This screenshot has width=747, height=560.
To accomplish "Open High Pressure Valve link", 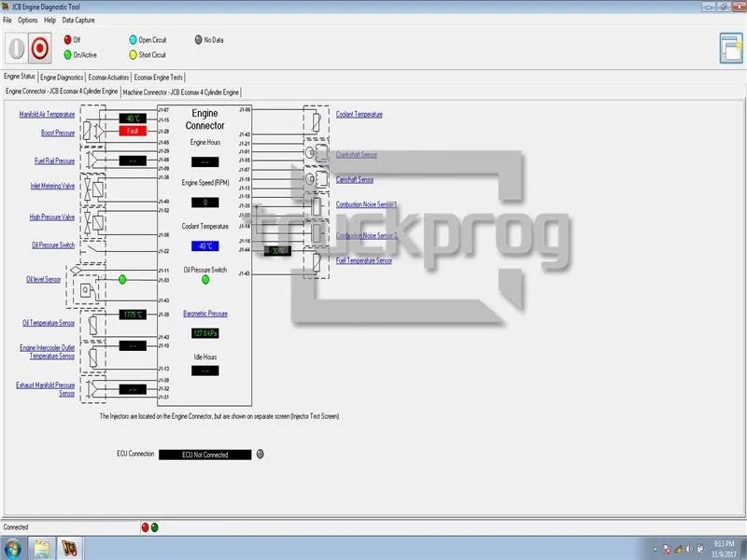I will pos(52,217).
